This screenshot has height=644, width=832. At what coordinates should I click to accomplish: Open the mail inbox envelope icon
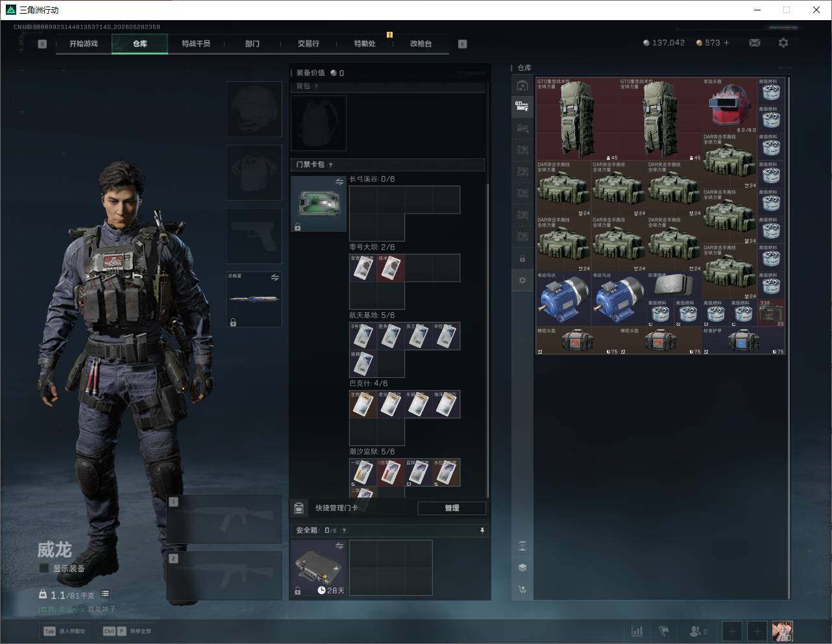[754, 43]
